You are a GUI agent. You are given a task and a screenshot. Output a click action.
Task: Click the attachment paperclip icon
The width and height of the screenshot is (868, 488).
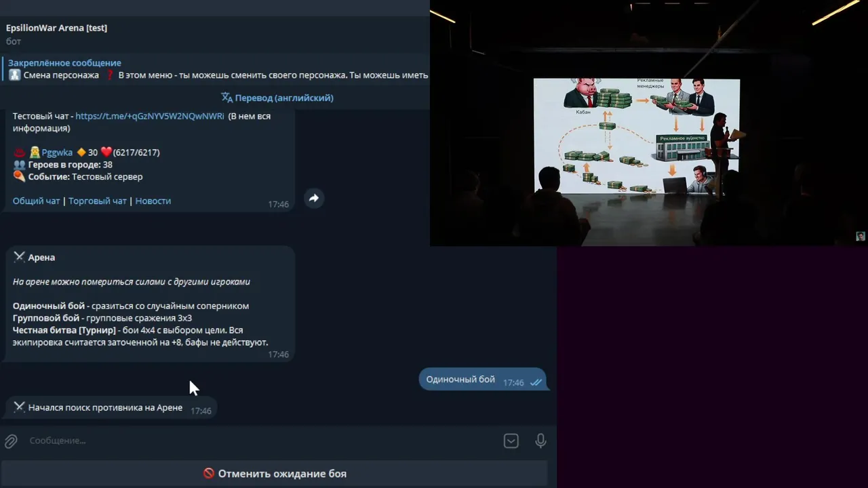click(11, 441)
